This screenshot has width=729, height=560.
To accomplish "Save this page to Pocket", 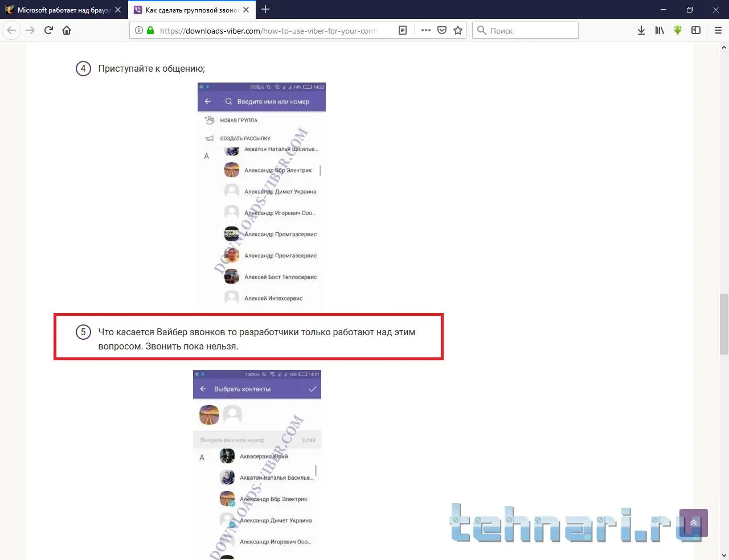I will pos(442,30).
